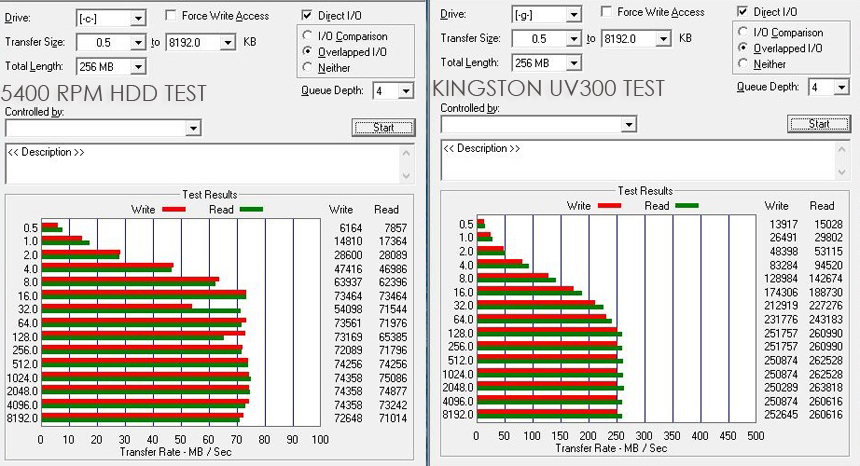Click Description scrollbar up arrow in Kingston window
Screen dimensions: 860x466
coord(842,149)
